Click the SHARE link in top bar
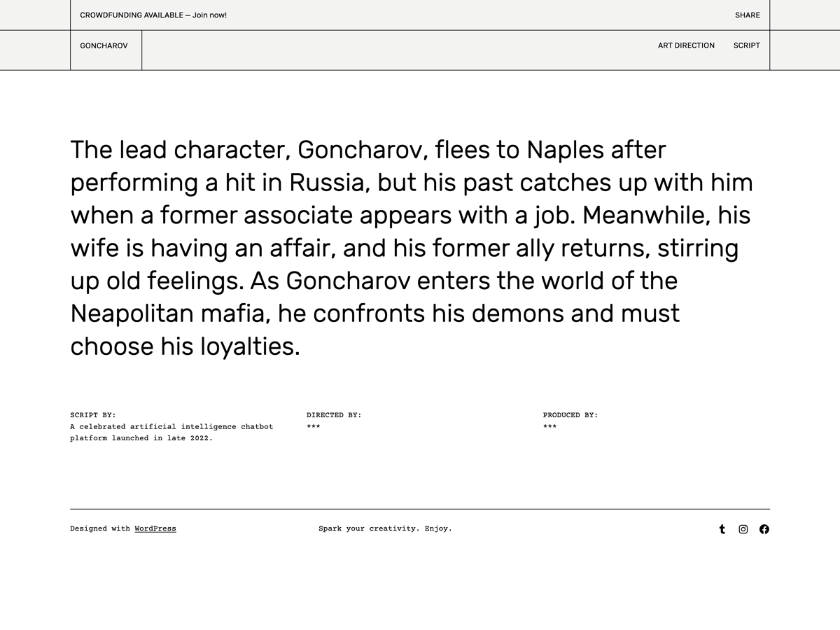Viewport: 840px width, 630px height. [747, 15]
